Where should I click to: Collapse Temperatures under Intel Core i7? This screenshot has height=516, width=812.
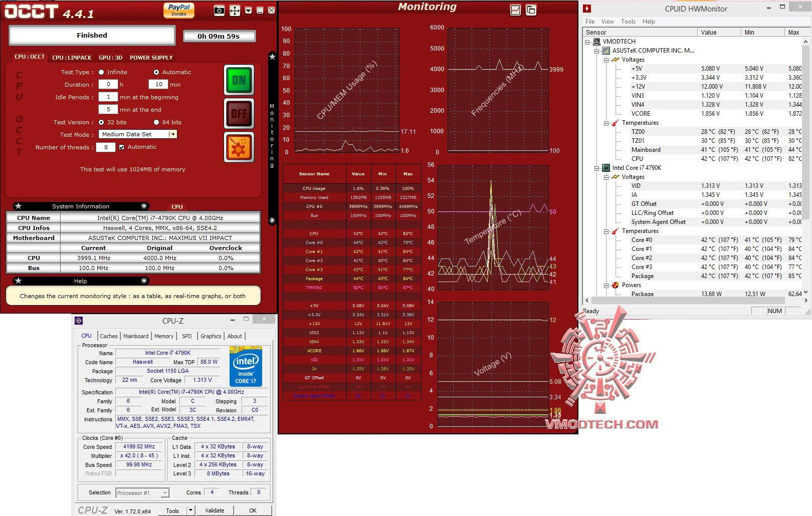[605, 231]
